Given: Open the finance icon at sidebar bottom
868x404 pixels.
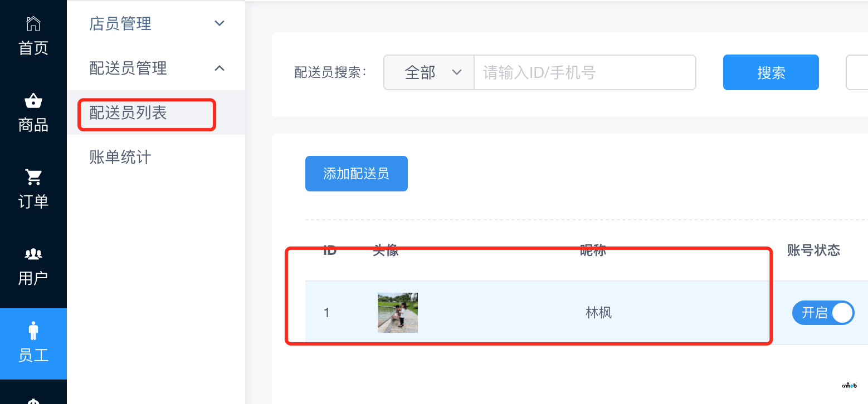Looking at the screenshot, I should (33, 401).
